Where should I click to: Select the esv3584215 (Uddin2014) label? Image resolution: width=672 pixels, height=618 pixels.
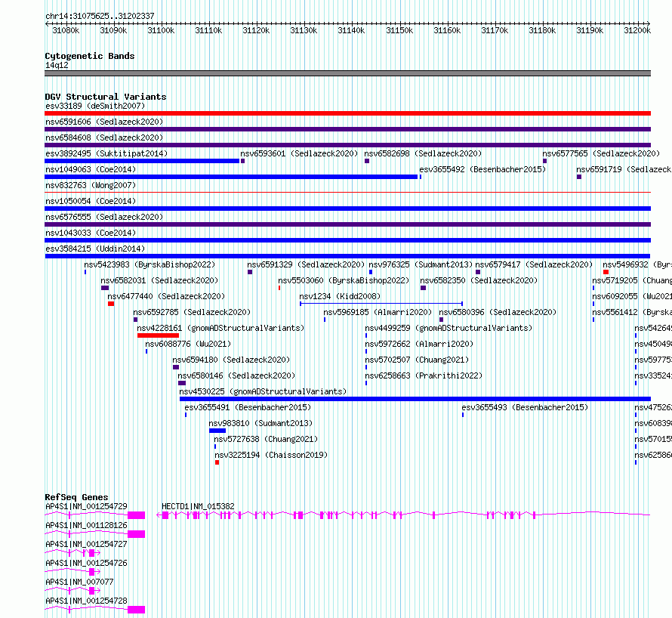pyautogui.click(x=95, y=249)
